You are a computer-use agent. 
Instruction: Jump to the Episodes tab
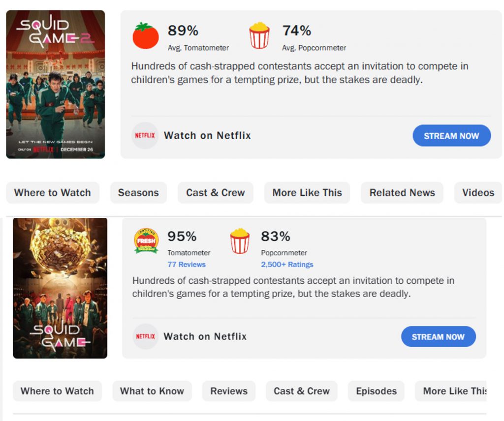(x=377, y=391)
